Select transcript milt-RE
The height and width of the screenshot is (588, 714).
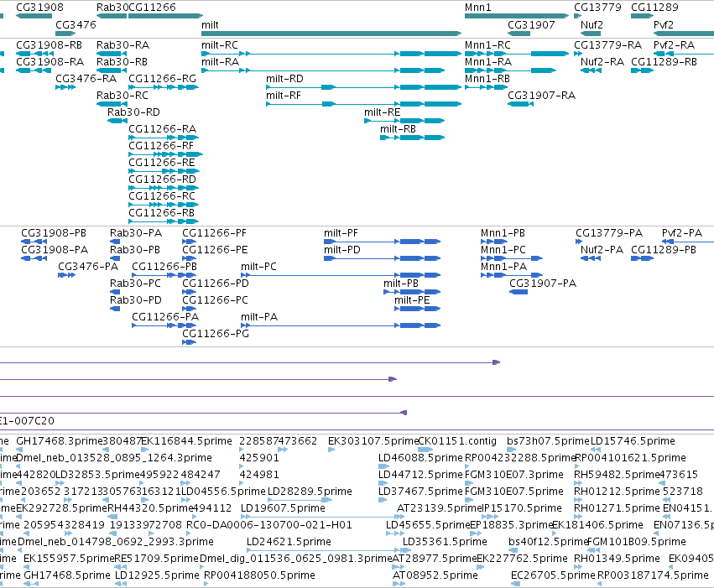tap(404, 121)
